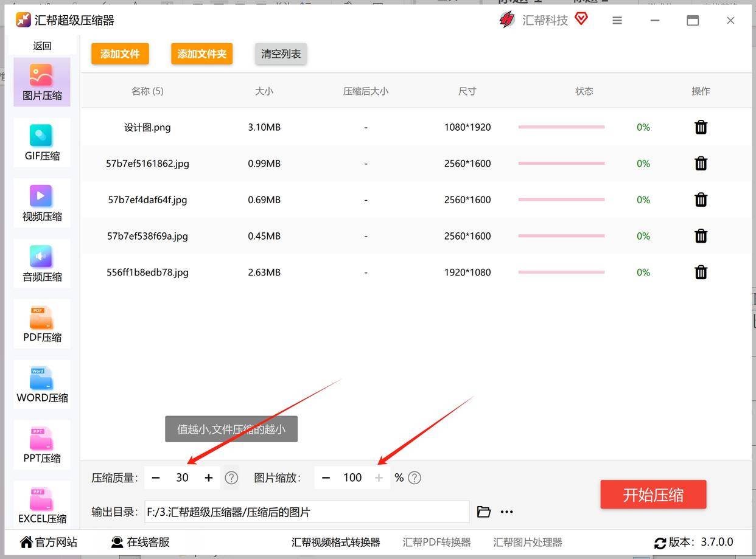The width and height of the screenshot is (756, 559).
Task: Click the 输出目录 path field
Action: [307, 512]
